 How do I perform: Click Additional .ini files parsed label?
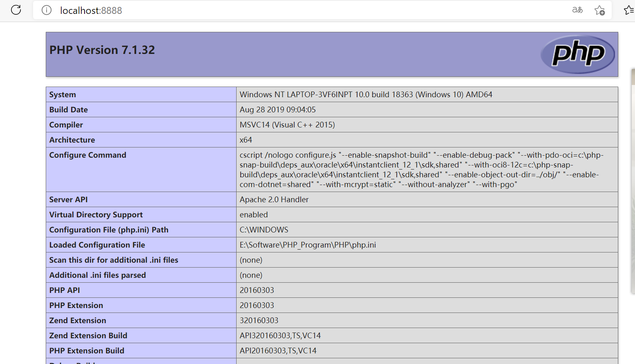(x=98, y=275)
